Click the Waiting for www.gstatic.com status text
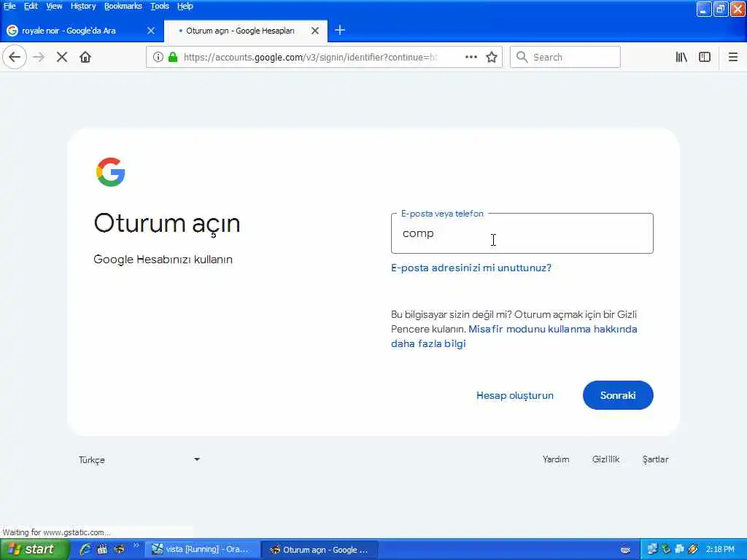Image resolution: width=747 pixels, height=560 pixels. point(56,532)
